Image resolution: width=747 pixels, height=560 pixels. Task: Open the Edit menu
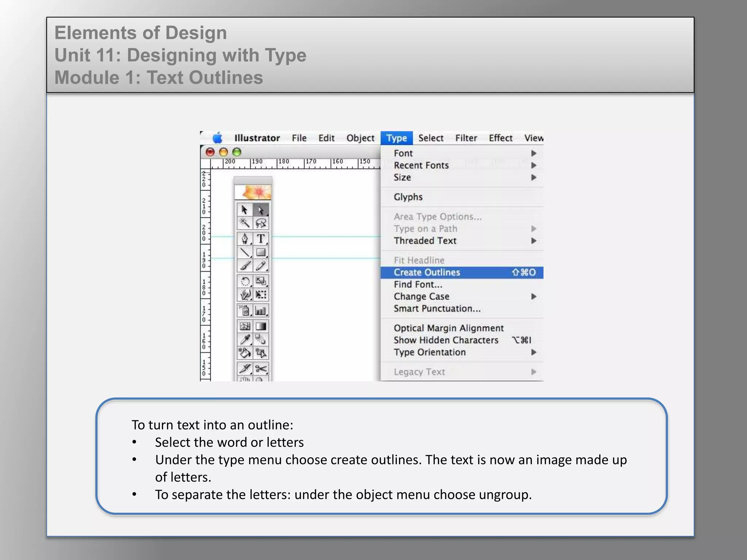coord(326,138)
